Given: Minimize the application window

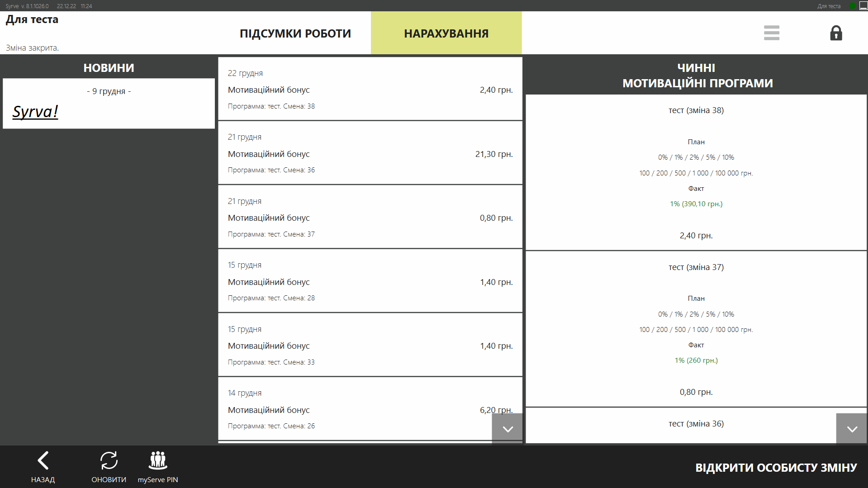Looking at the screenshot, I should pyautogui.click(x=863, y=6).
